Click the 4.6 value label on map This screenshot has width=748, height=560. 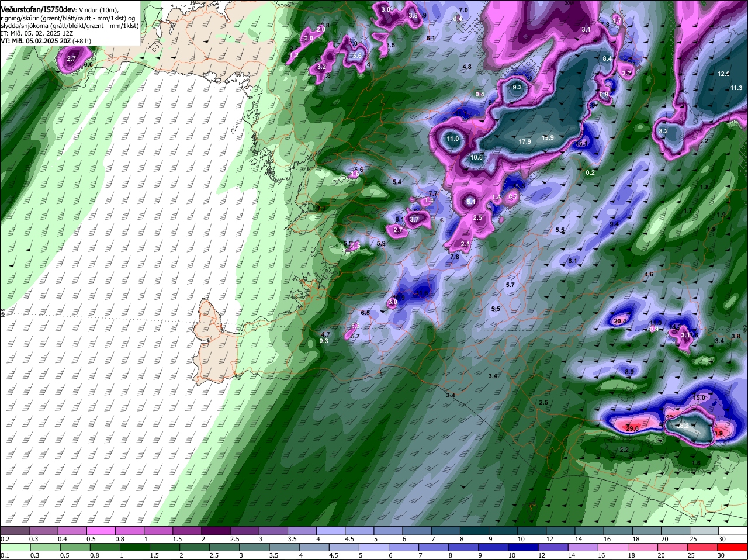[x=649, y=275]
